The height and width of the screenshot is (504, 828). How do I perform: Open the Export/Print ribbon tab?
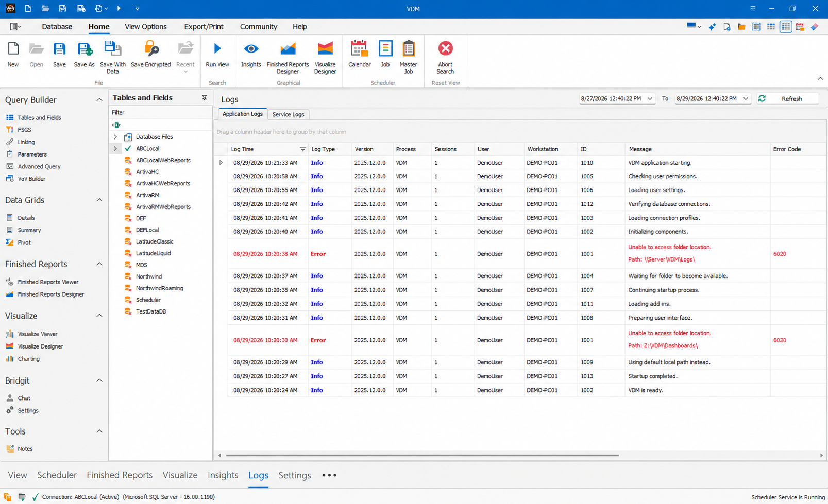(204, 27)
